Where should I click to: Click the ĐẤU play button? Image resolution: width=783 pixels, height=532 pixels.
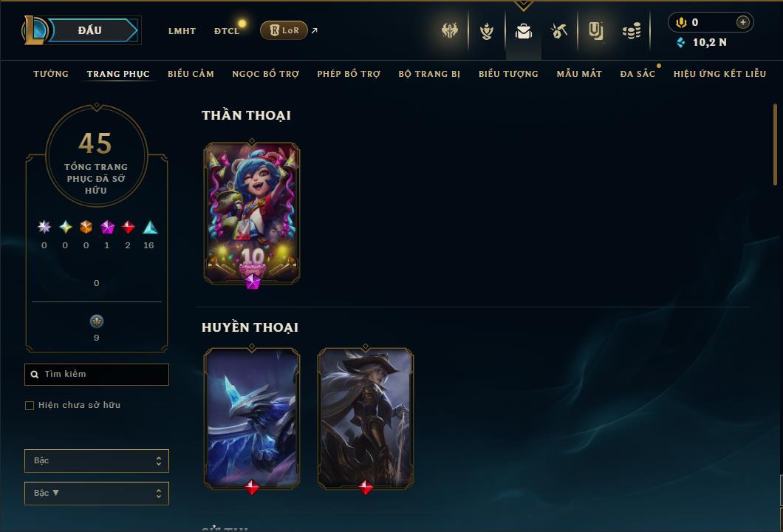point(90,30)
